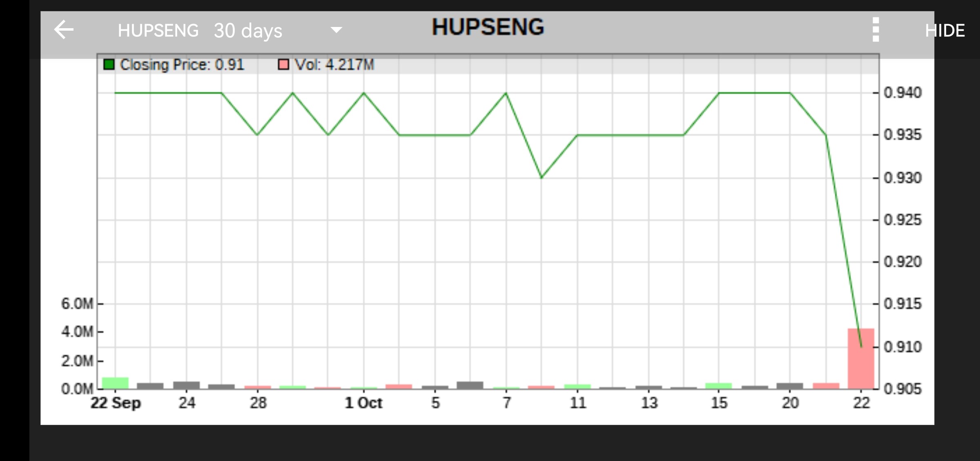Click the pink Vol legend swatch
The width and height of the screenshot is (980, 461).
tap(283, 65)
